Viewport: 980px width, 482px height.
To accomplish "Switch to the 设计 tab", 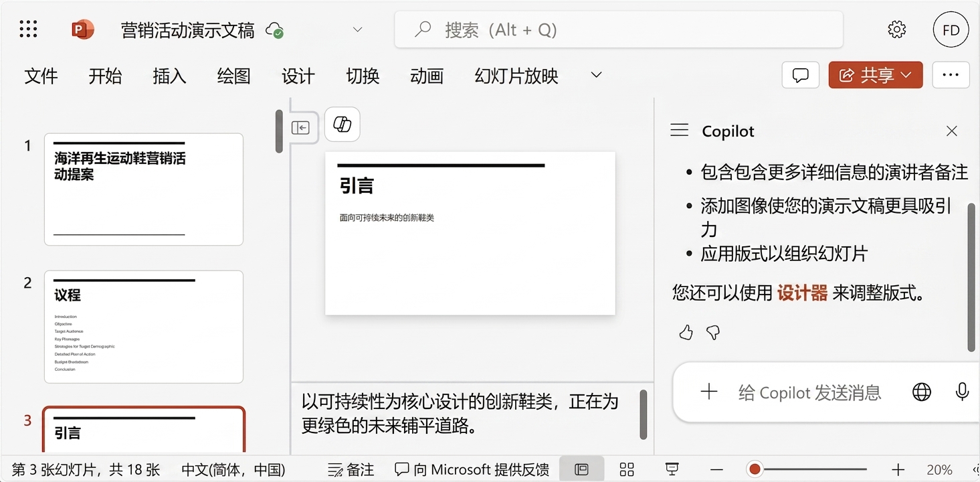I will tap(298, 76).
